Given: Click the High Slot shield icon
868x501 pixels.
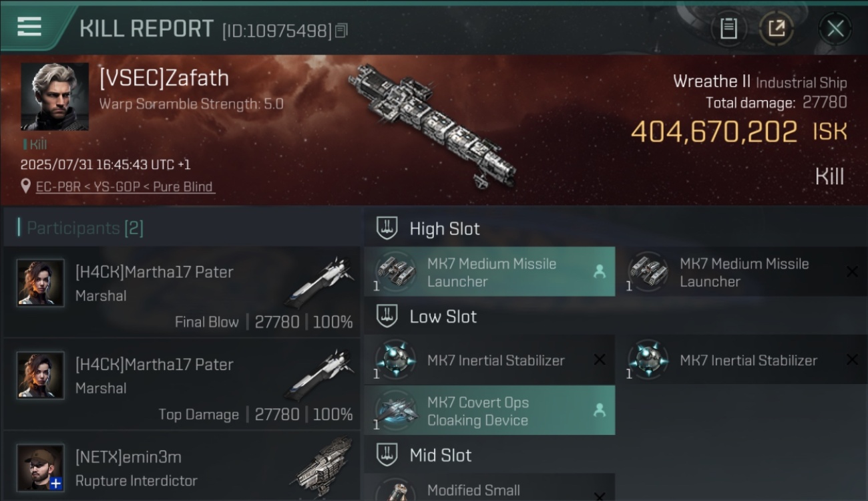Looking at the screenshot, I should [387, 228].
